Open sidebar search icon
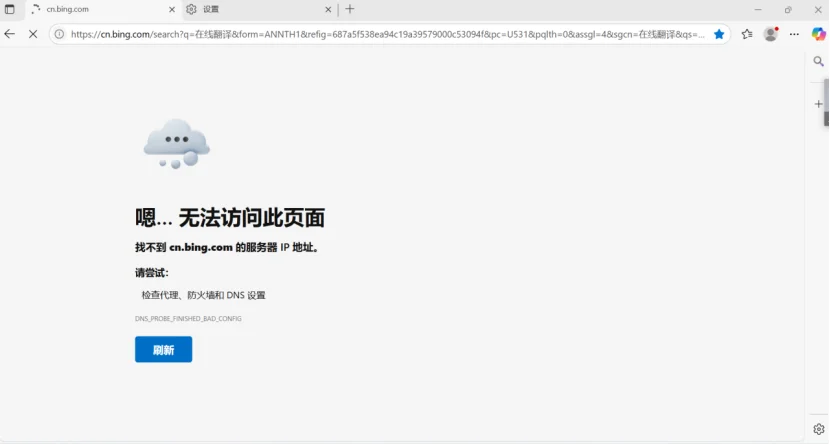The width and height of the screenshot is (830, 444). pyautogui.click(x=818, y=61)
